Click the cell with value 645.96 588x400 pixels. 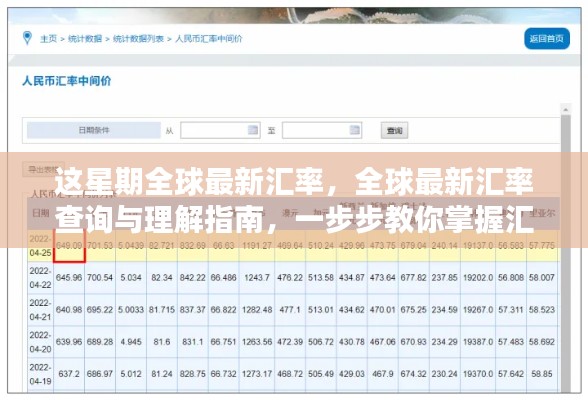pyautogui.click(x=69, y=278)
